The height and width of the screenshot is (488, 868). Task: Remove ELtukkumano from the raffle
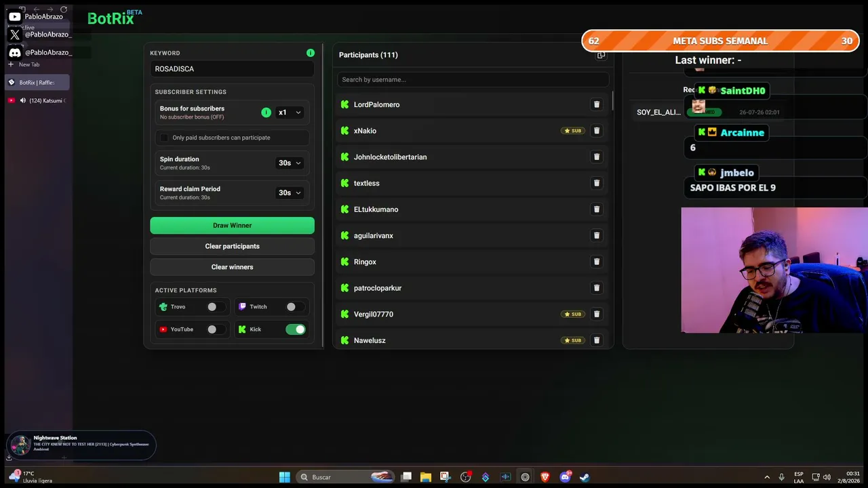point(597,209)
